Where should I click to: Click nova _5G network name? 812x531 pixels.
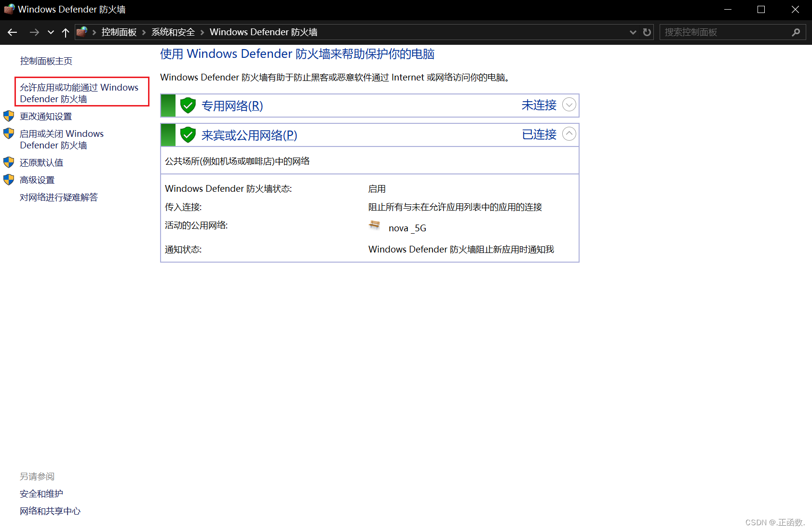[407, 228]
